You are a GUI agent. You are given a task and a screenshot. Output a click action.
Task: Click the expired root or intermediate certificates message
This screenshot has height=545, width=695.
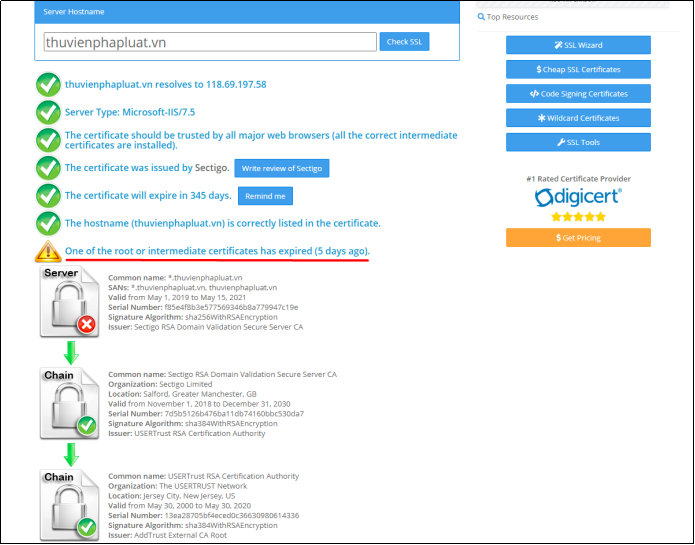click(217, 251)
